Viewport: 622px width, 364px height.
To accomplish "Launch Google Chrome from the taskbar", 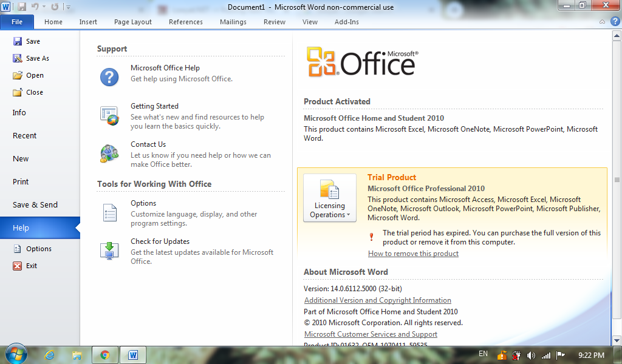I will pos(105,355).
